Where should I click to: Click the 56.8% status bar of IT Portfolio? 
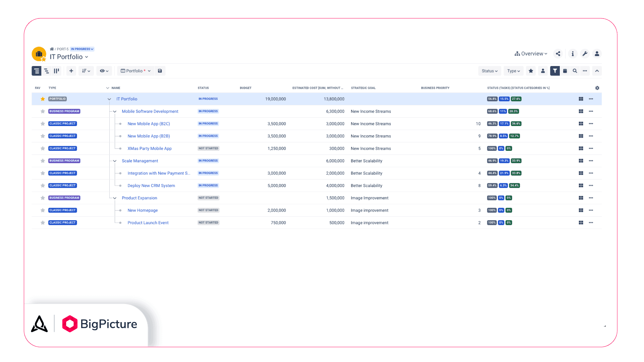coord(492,99)
